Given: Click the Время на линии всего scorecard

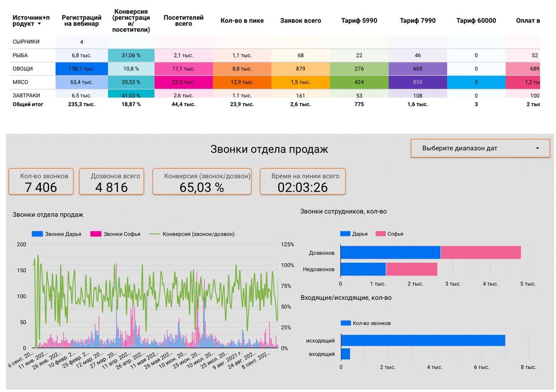Looking at the screenshot, I should tap(303, 182).
